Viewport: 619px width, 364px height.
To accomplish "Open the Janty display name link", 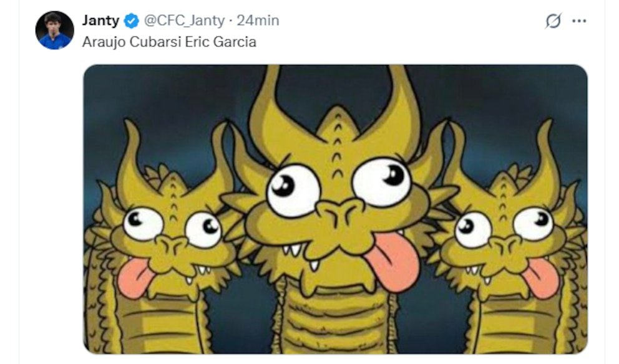I will coord(100,20).
